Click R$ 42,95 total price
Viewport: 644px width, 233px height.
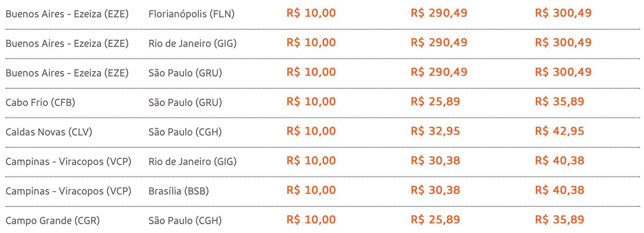click(560, 131)
